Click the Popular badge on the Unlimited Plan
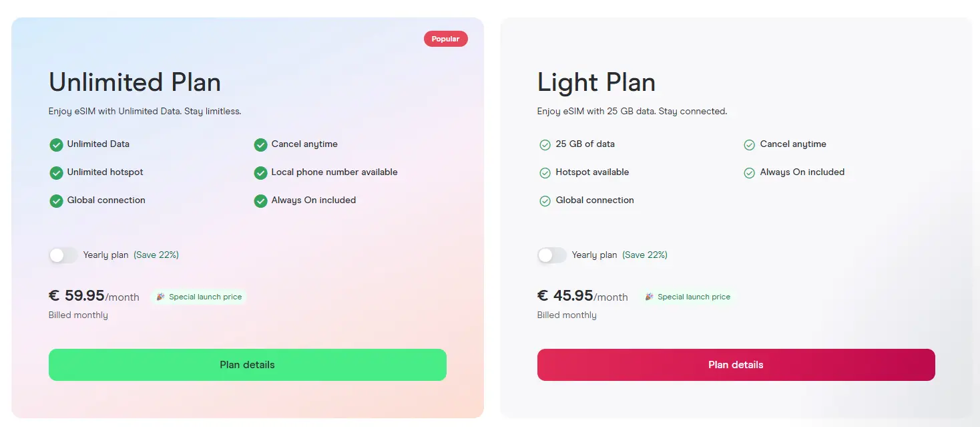The height and width of the screenshot is (427, 980). click(445, 38)
